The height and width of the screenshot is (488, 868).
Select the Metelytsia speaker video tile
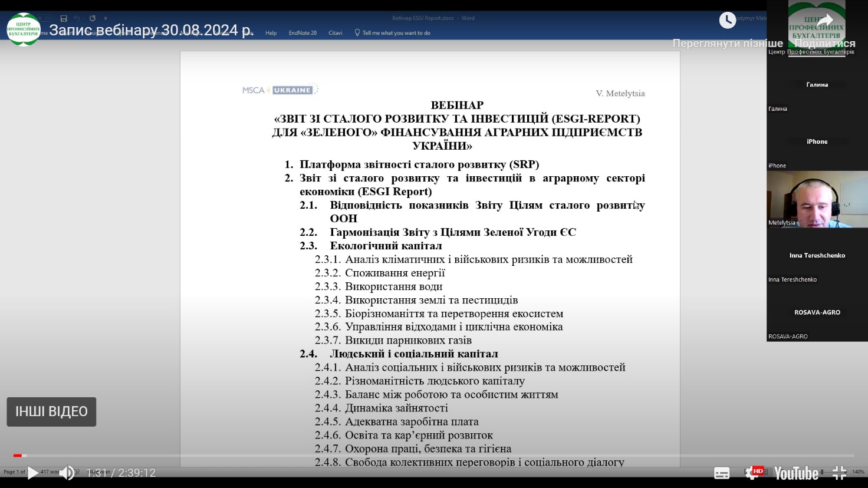coord(817,199)
